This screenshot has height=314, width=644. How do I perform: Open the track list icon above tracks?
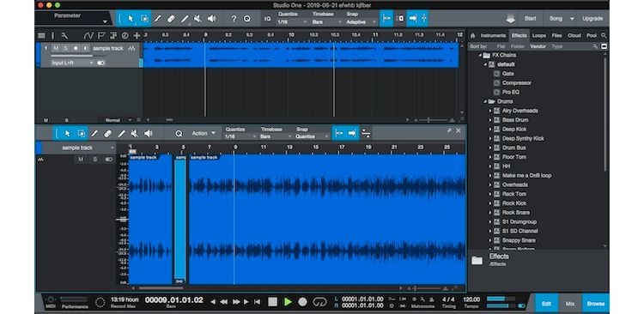(x=41, y=36)
